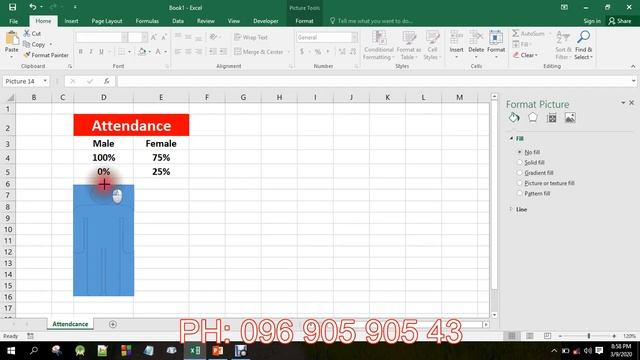Click the formula bar input field
Screen dimensions: 640x360
[373, 81]
